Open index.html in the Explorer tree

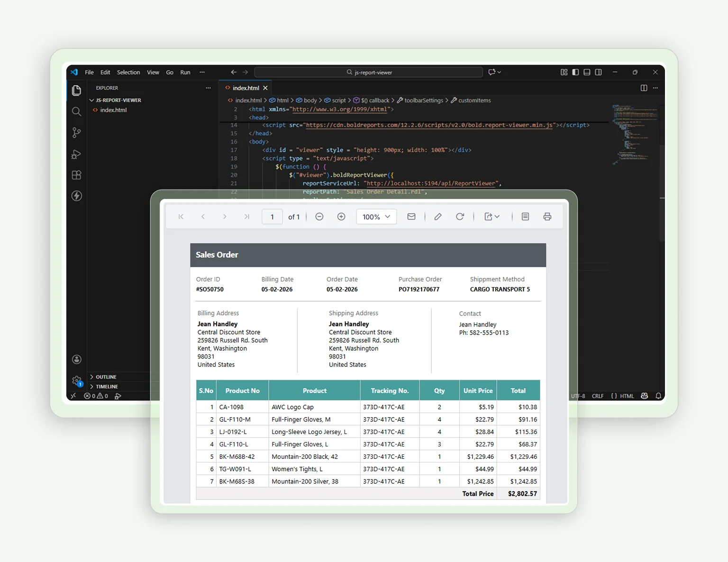[113, 110]
